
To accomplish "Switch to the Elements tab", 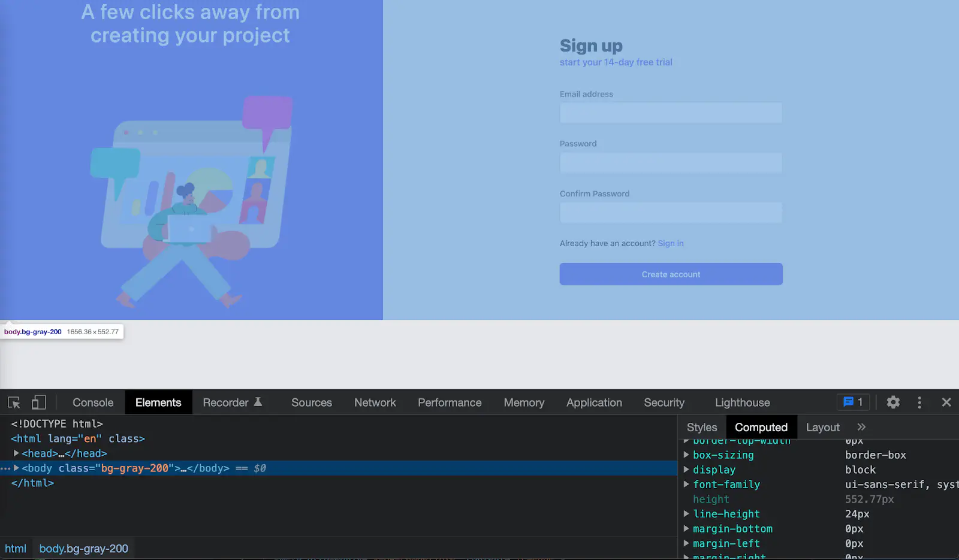I will [x=158, y=402].
